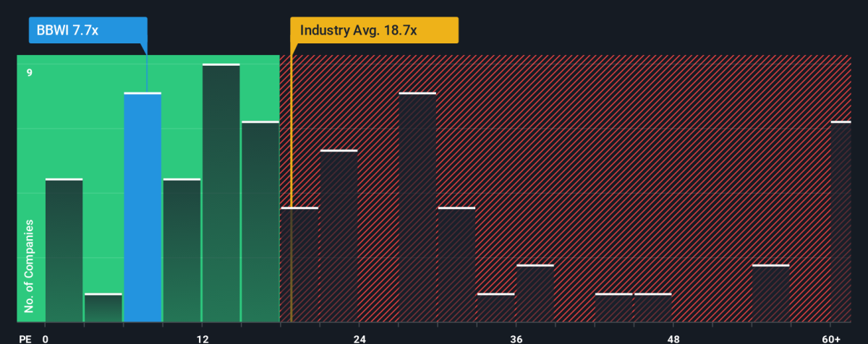Click the axis label 12
868x344 pixels.
202,339
